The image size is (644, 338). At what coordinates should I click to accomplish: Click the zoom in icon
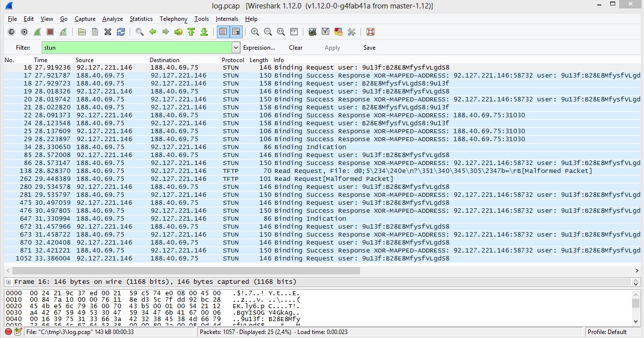(x=255, y=32)
